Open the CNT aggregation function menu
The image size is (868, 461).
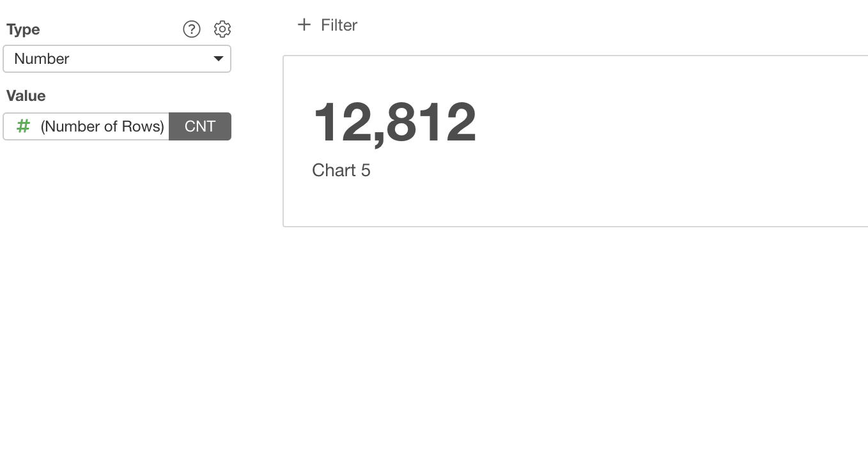(x=200, y=126)
